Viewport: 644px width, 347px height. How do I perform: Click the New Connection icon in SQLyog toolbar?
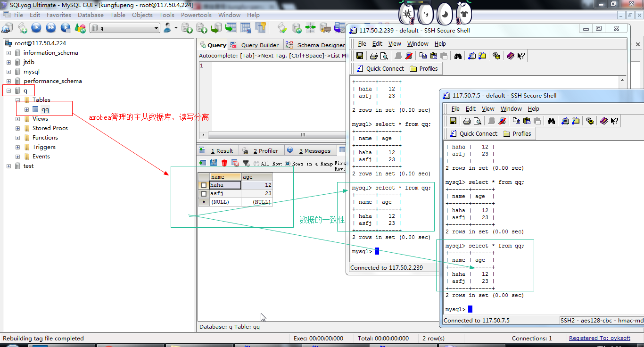tap(7, 28)
